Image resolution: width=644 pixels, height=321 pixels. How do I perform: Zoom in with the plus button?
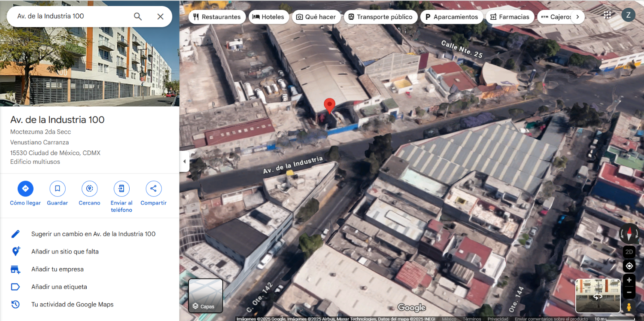(629, 280)
